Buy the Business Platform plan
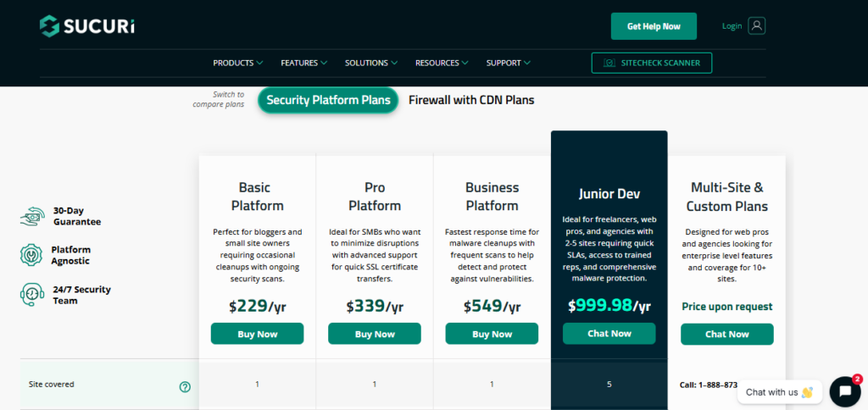Image resolution: width=868 pixels, height=410 pixels. coord(492,334)
